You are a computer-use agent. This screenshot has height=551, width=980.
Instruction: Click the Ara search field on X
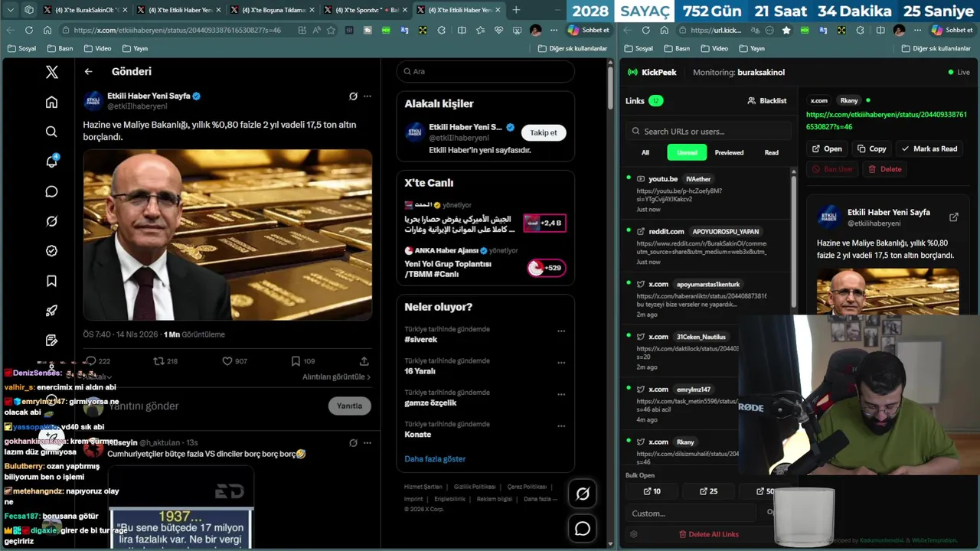pyautogui.click(x=485, y=71)
